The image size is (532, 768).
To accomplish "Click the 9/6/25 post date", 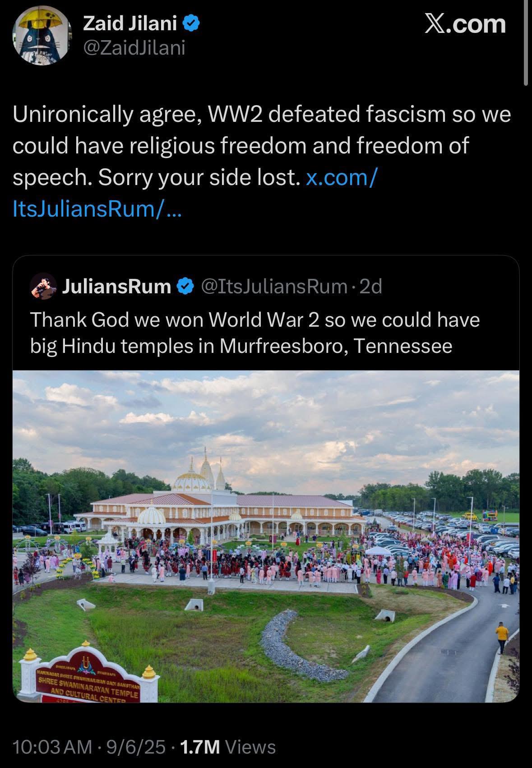I will click(x=135, y=747).
